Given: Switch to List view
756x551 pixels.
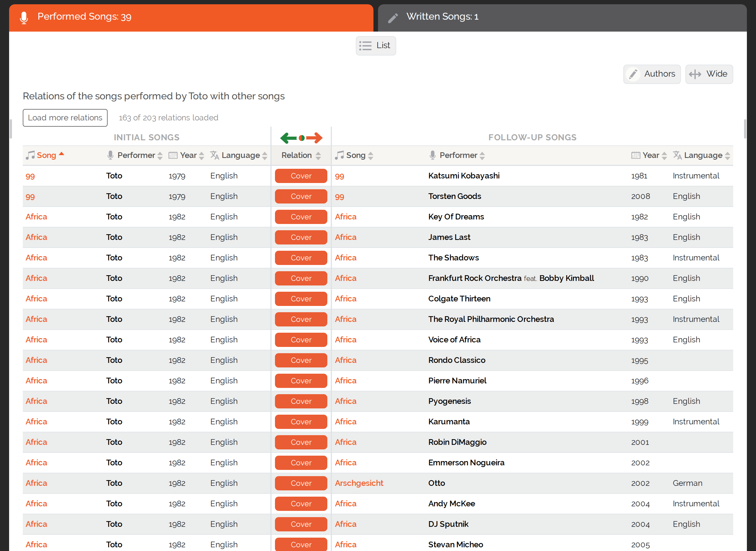Looking at the screenshot, I should 376,46.
